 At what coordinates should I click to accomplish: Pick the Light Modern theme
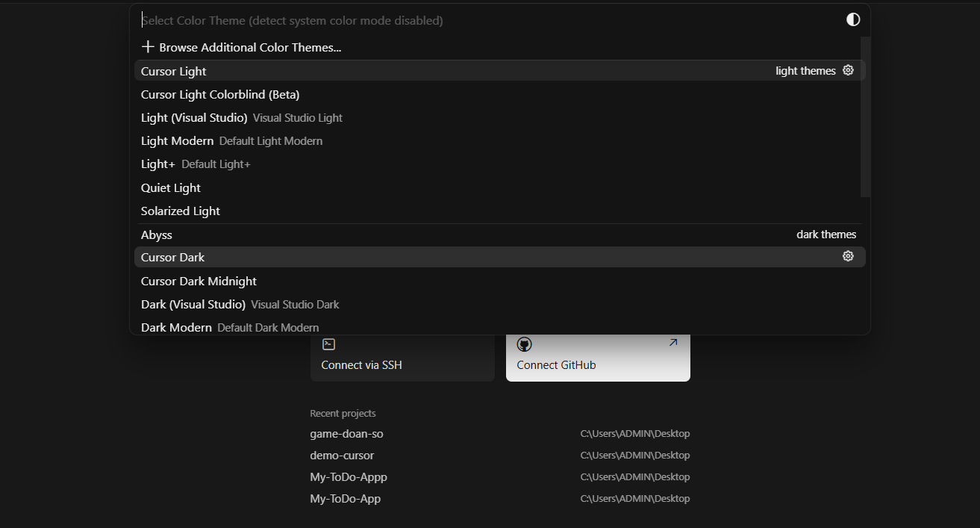[x=499, y=140]
